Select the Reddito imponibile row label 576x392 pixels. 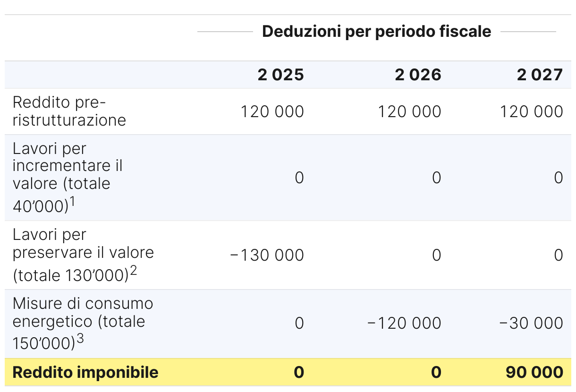(x=85, y=372)
